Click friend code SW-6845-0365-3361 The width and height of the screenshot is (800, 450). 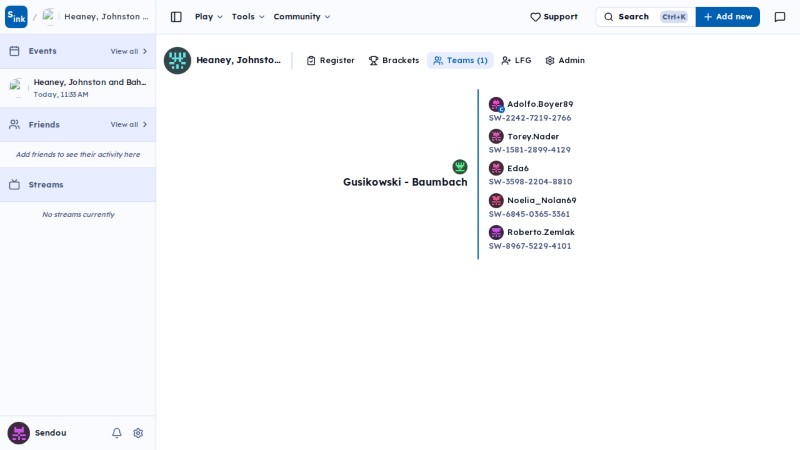coord(529,214)
